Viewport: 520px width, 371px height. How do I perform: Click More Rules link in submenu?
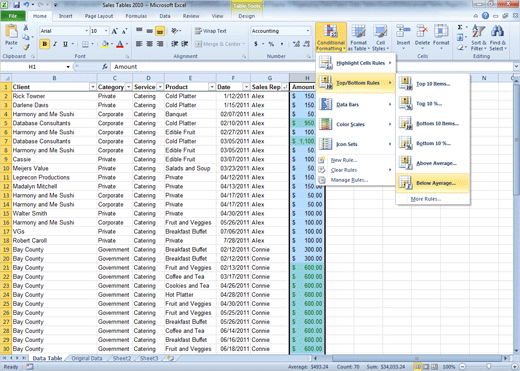click(x=426, y=199)
